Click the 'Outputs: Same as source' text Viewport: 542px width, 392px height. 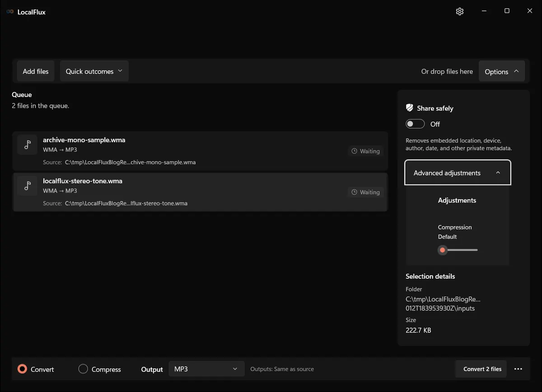tap(282, 369)
